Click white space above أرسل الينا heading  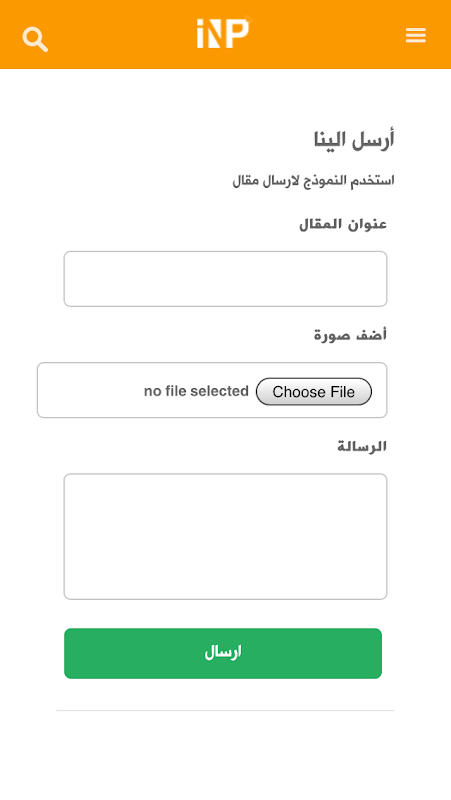pyautogui.click(x=225, y=98)
